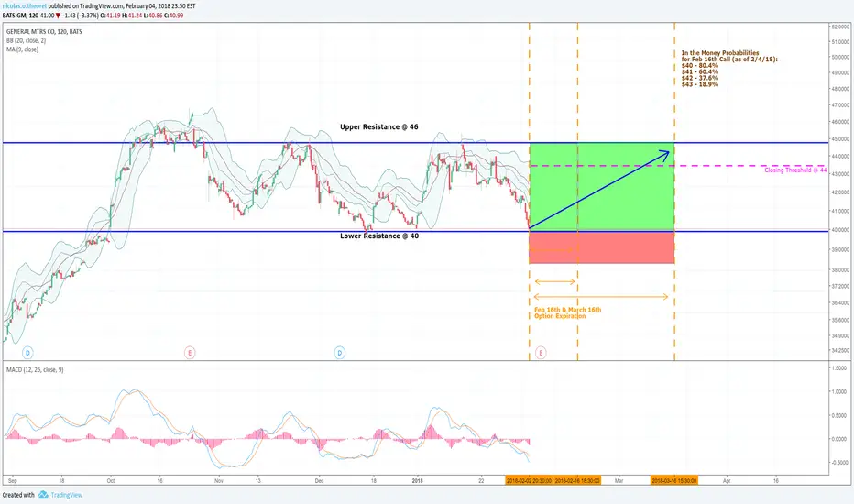
Task: Click the Upper Resistance @ 46 annotation
Action: (x=379, y=127)
